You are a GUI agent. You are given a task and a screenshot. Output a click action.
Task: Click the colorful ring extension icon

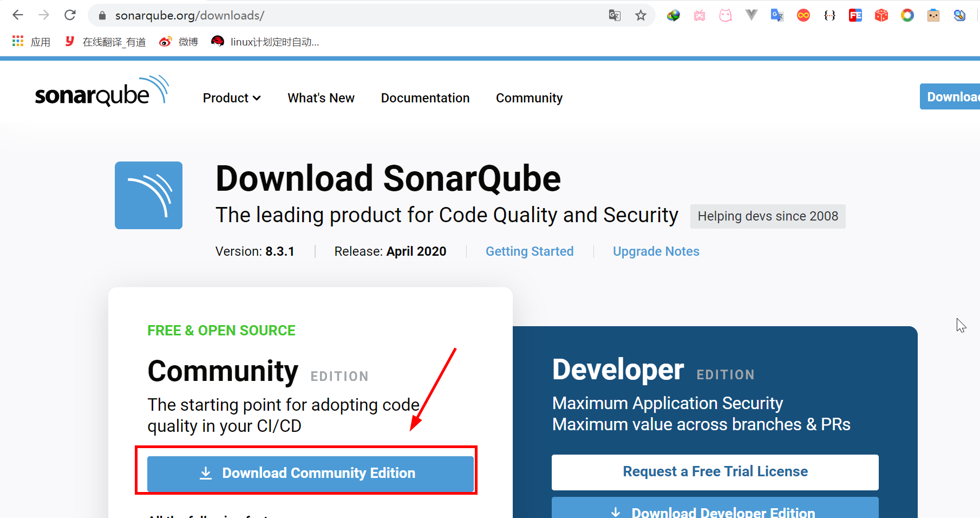(907, 15)
